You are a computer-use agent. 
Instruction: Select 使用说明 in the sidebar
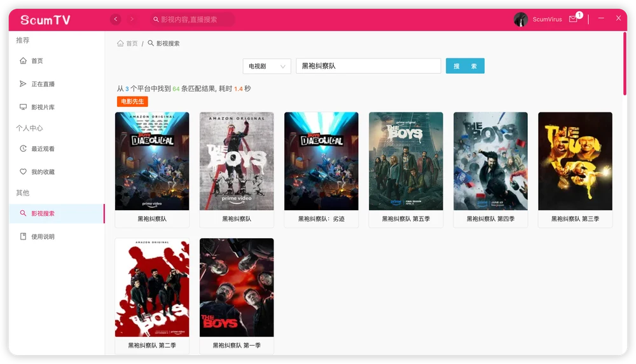point(57,236)
